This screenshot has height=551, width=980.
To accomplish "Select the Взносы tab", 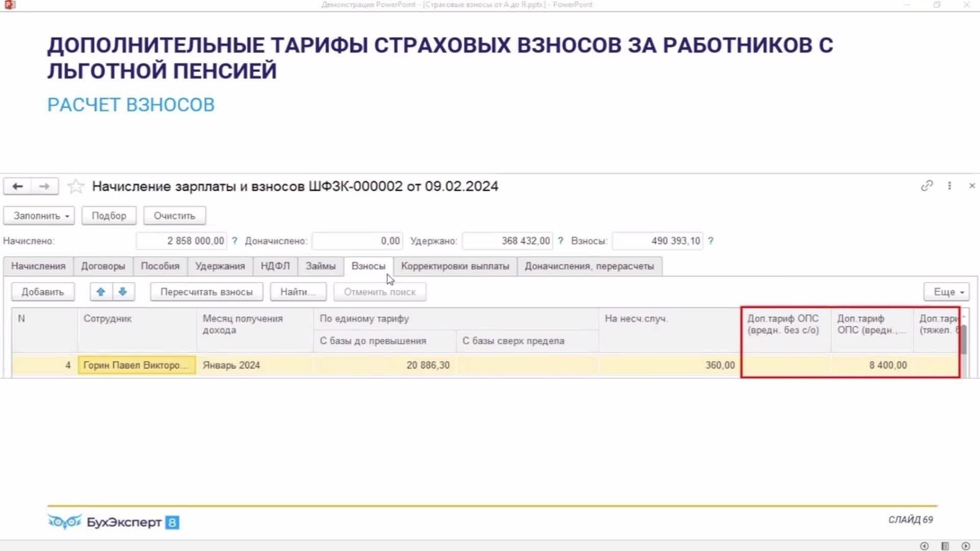I will 369,266.
